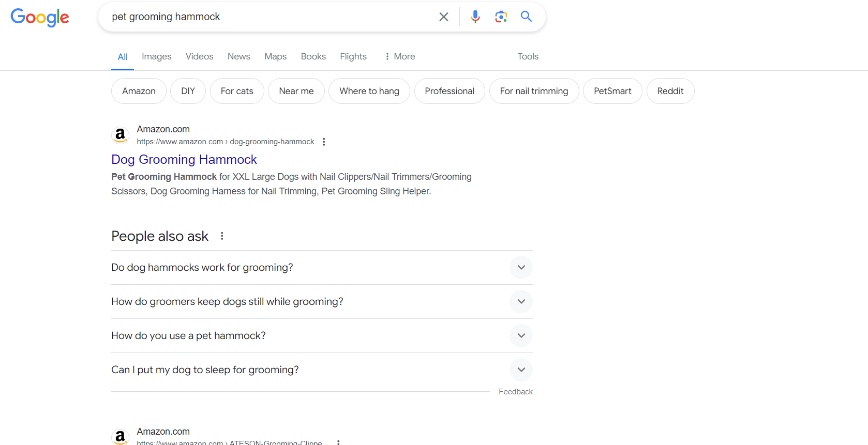Choose the PetSmart chip

pyautogui.click(x=612, y=91)
